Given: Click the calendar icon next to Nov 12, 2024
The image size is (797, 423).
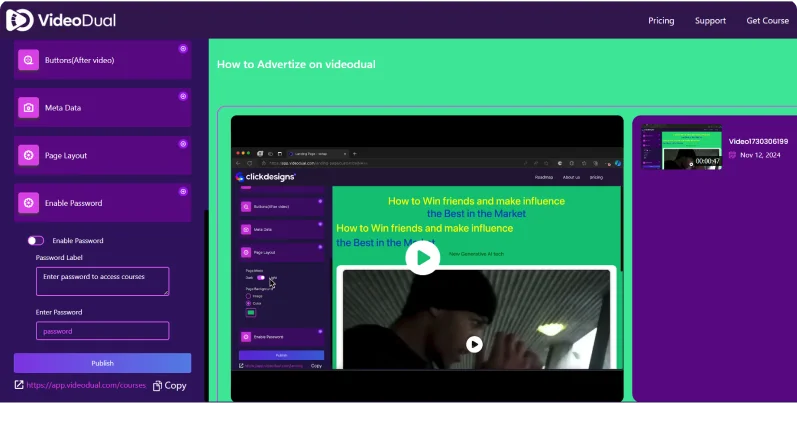Looking at the screenshot, I should (x=732, y=155).
